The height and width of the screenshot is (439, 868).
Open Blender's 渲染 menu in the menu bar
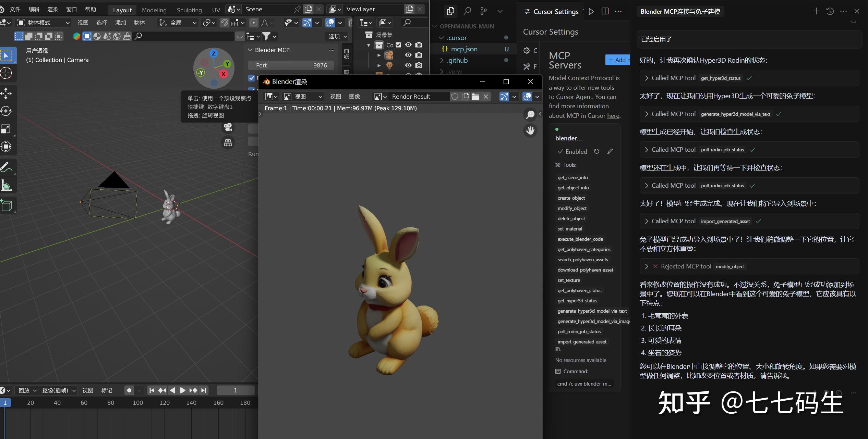[52, 9]
